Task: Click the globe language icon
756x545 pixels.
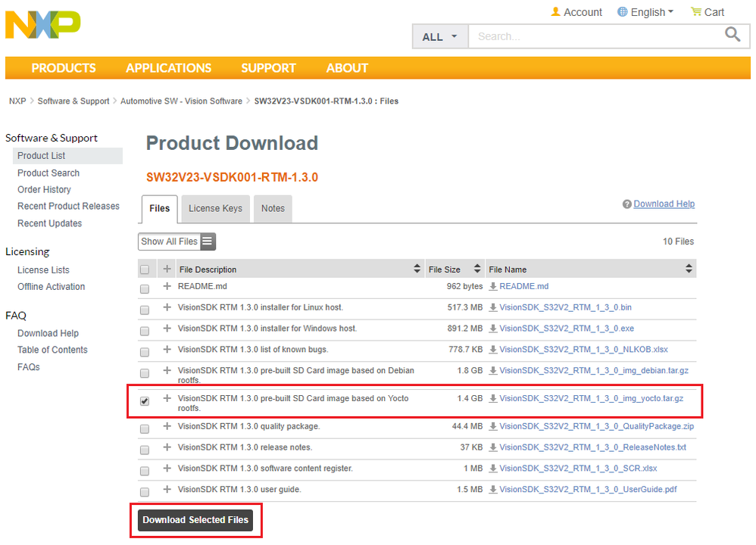Action: [623, 11]
